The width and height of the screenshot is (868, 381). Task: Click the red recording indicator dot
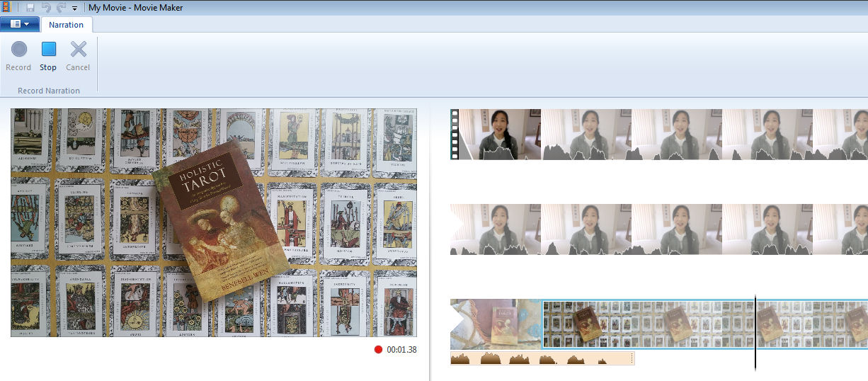click(378, 350)
